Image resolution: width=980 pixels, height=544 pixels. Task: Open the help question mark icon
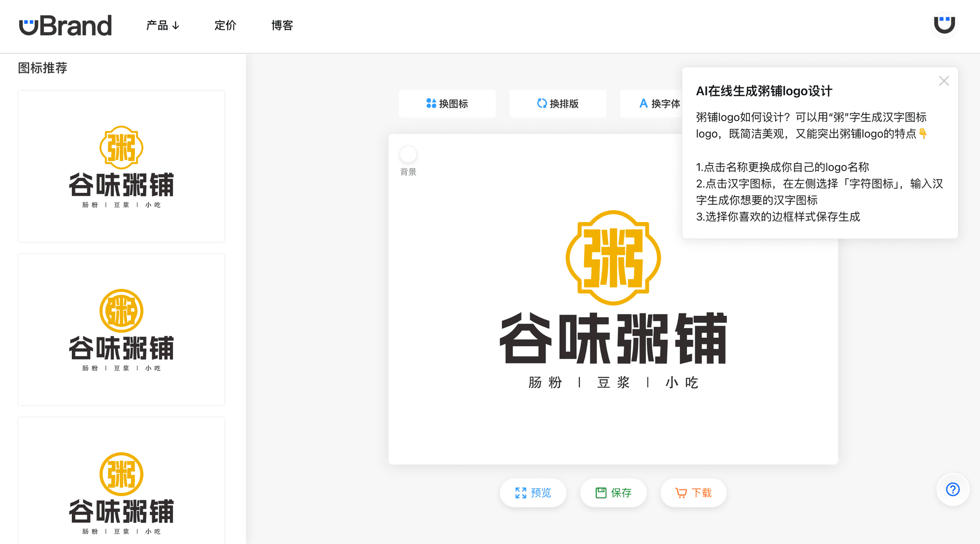(x=952, y=489)
